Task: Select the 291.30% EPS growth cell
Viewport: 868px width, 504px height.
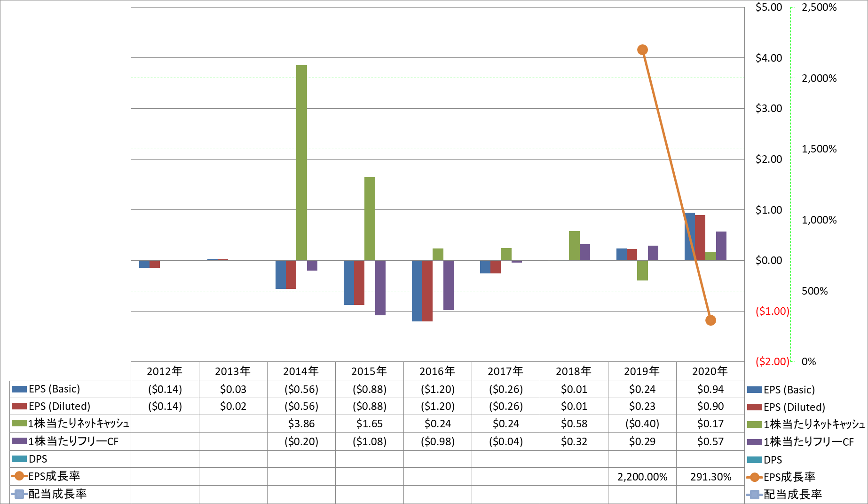Action: (x=710, y=477)
